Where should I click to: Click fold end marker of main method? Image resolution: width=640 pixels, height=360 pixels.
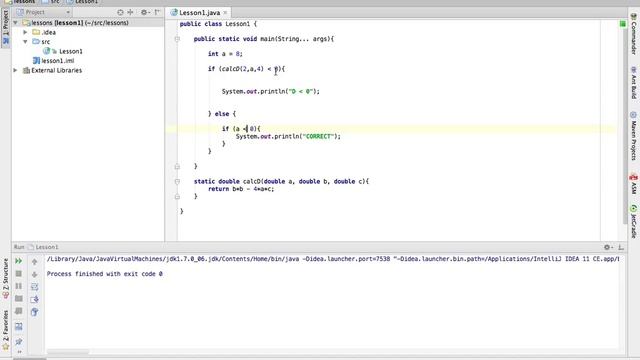point(177,166)
